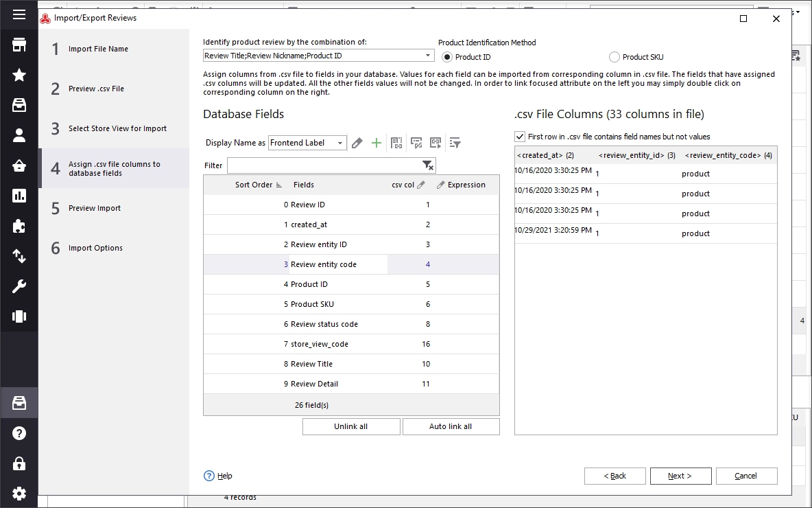Go to step 6 Import Options
This screenshot has height=508, width=812.
click(113, 248)
